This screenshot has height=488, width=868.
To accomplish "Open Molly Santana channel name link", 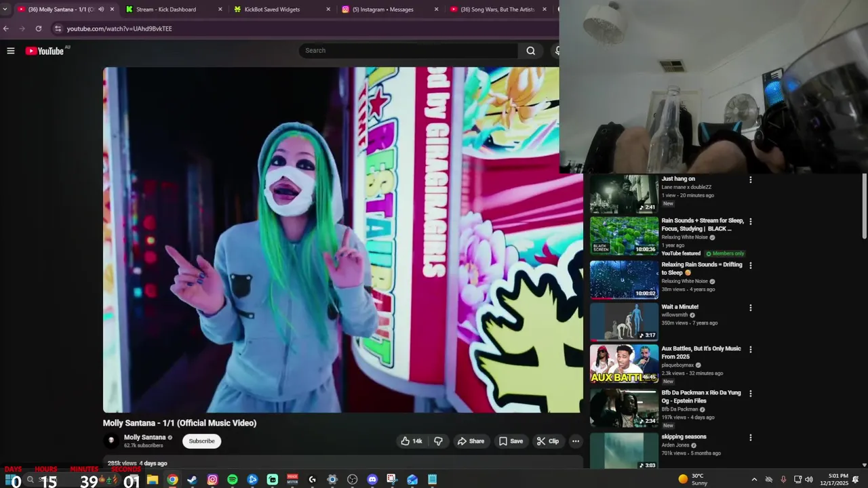I will (x=144, y=437).
